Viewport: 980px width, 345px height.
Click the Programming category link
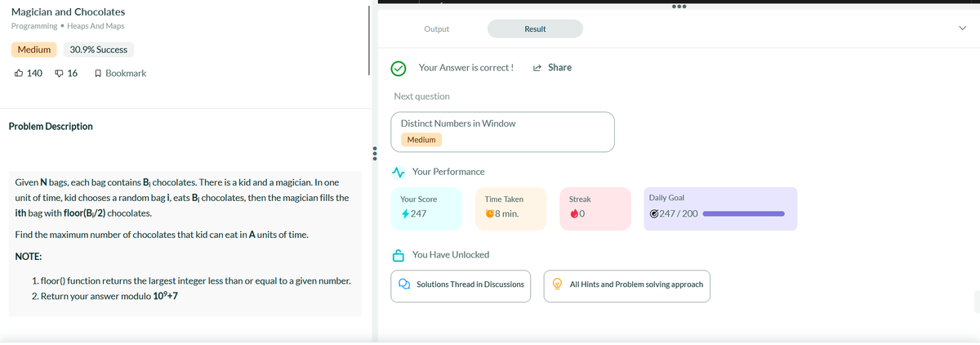click(34, 27)
